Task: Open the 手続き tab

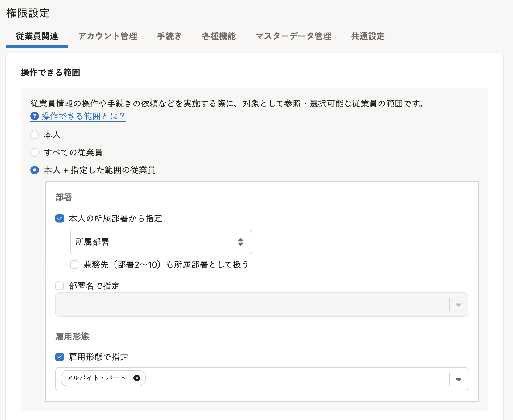Action: tap(169, 36)
